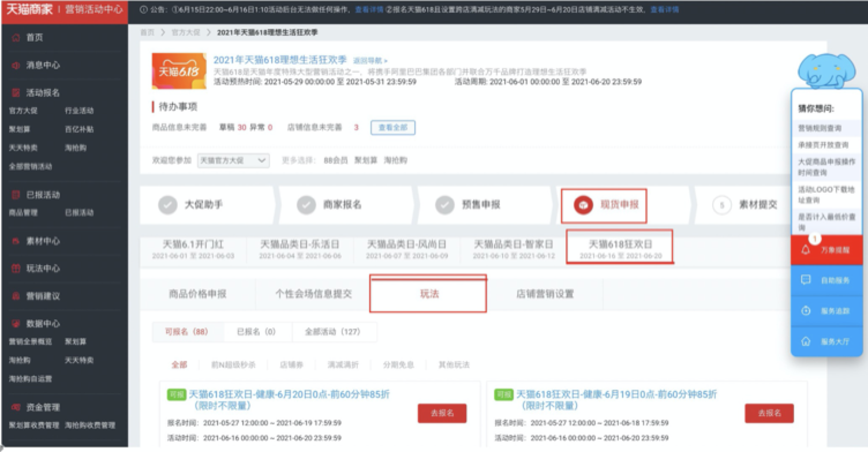Select 天猫618狂欢日 date tab

[620, 248]
